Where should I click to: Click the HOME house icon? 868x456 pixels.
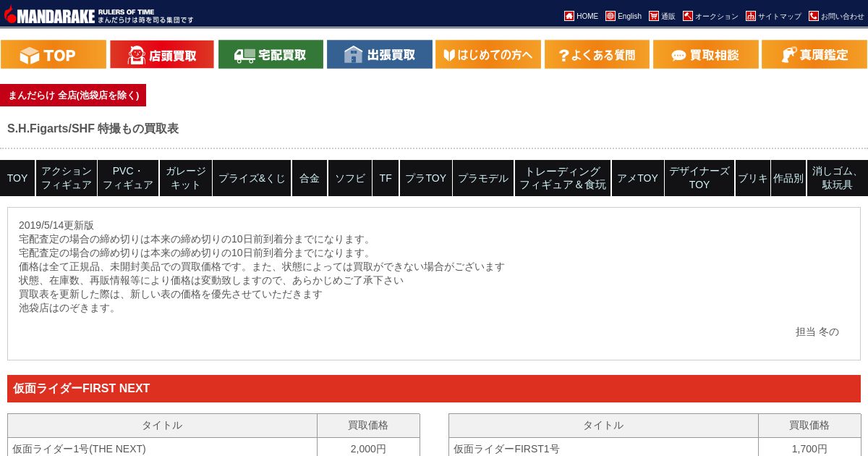[569, 16]
